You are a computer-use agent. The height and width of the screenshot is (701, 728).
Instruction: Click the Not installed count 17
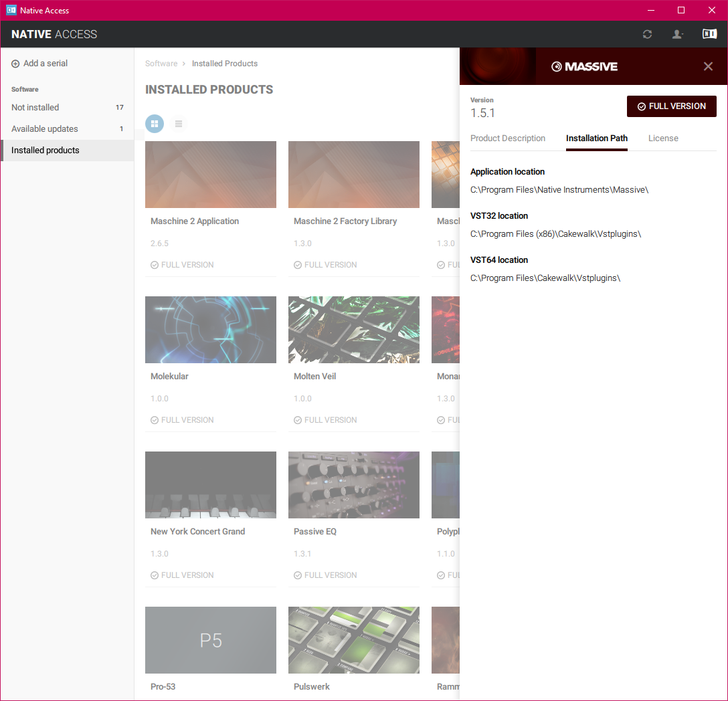pos(120,107)
